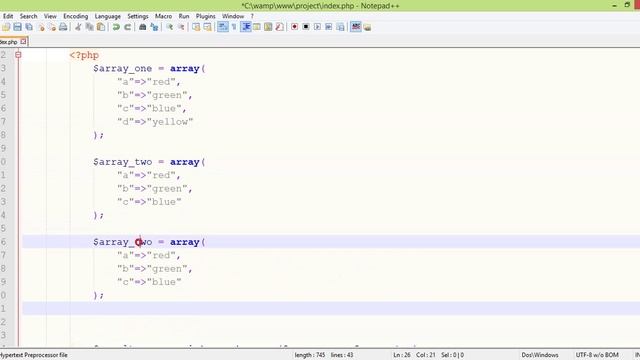The image size is (640, 360).
Task: Close the index.php tab
Action: [x=23, y=41]
